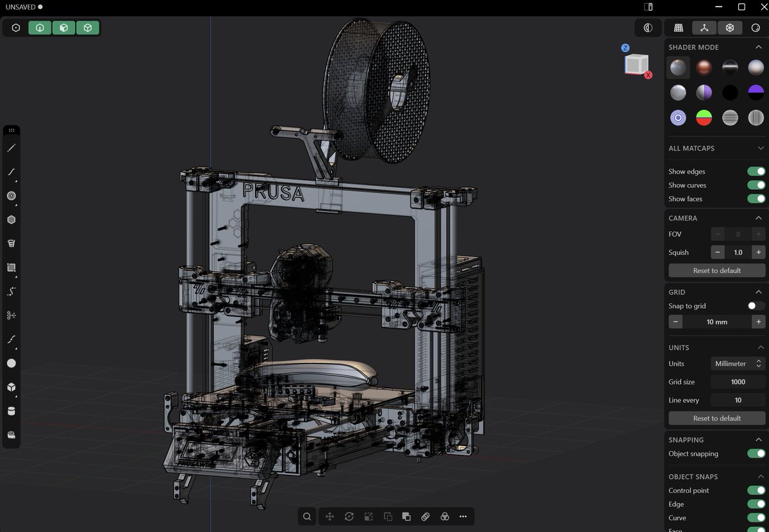Click the Z axis on orientation cube
The image size is (769, 532).
point(625,48)
